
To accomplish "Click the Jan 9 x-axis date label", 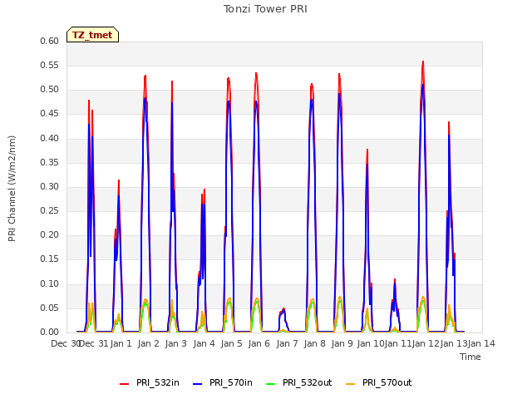I will tap(342, 343).
